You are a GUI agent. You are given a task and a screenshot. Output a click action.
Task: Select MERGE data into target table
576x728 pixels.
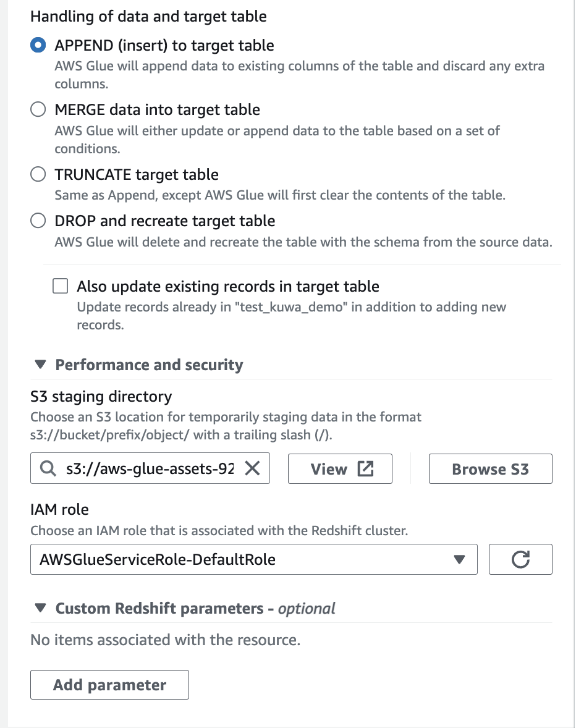point(38,109)
